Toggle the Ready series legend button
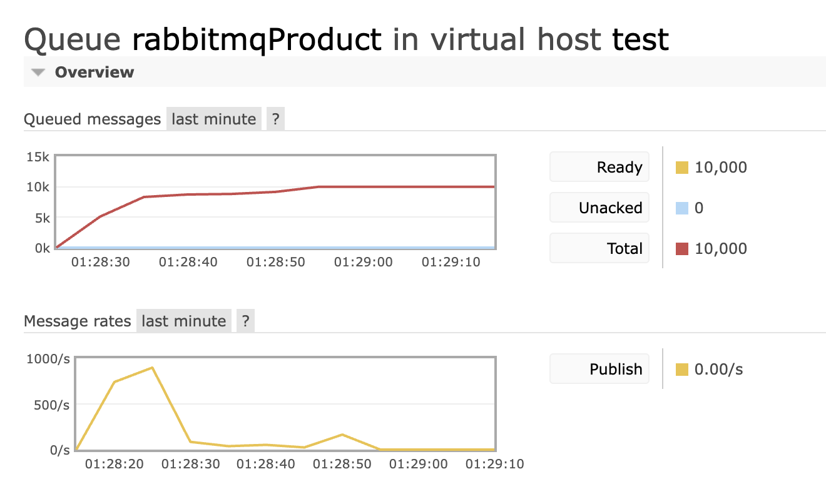The image size is (826, 504). 599,167
